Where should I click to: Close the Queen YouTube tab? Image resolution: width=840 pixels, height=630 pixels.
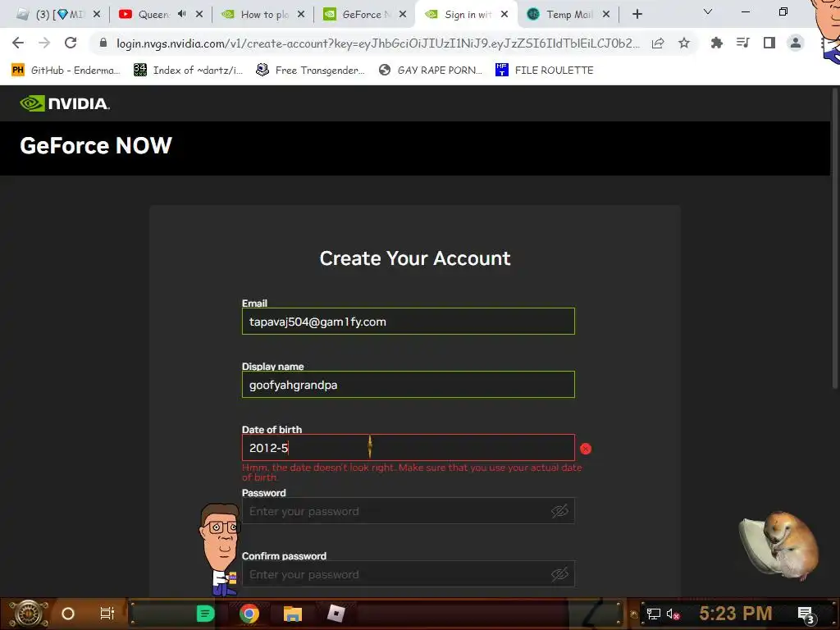(x=199, y=15)
